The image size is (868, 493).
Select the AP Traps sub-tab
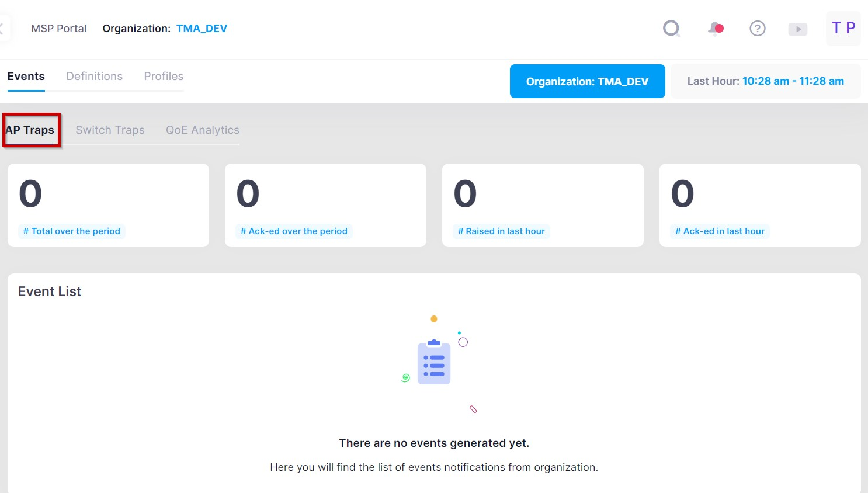(x=32, y=130)
